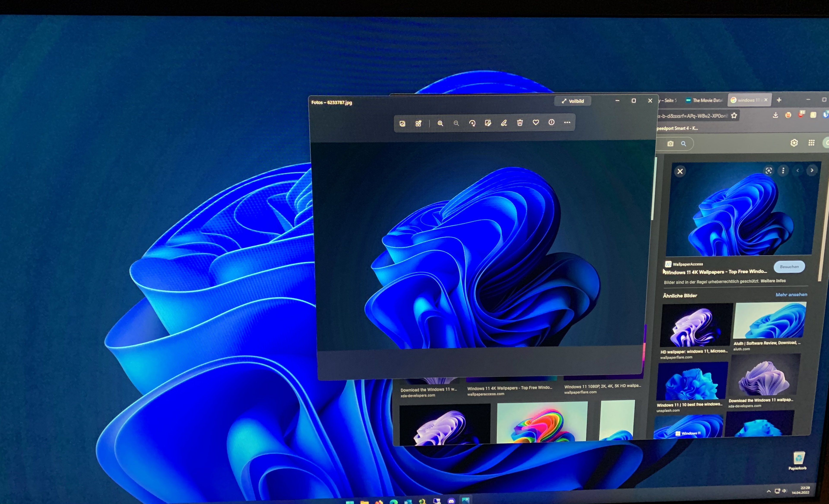Open the edit image tool
The height and width of the screenshot is (504, 829).
point(488,123)
